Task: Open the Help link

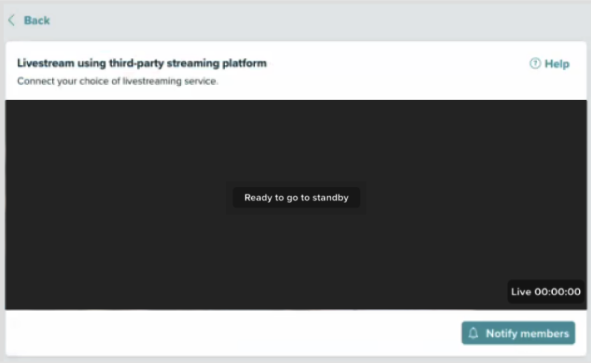Action: coord(550,64)
